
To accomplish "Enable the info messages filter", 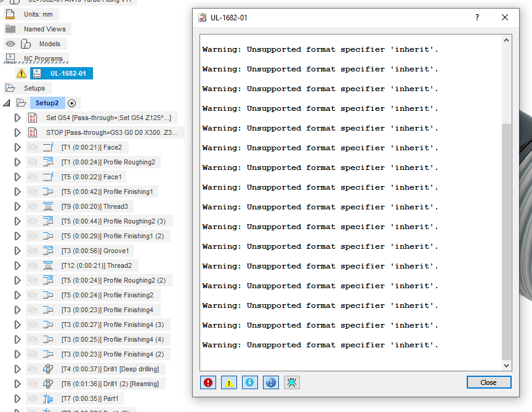I will coord(250,382).
